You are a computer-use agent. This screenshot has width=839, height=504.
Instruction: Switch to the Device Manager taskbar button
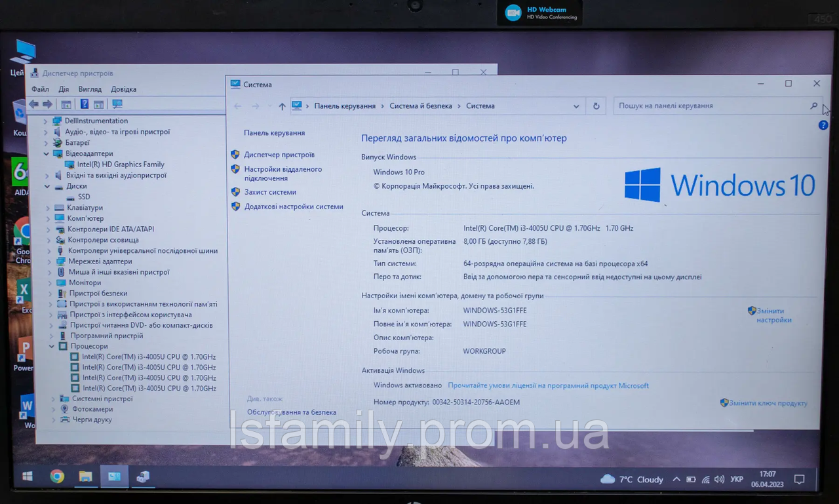coord(142,476)
